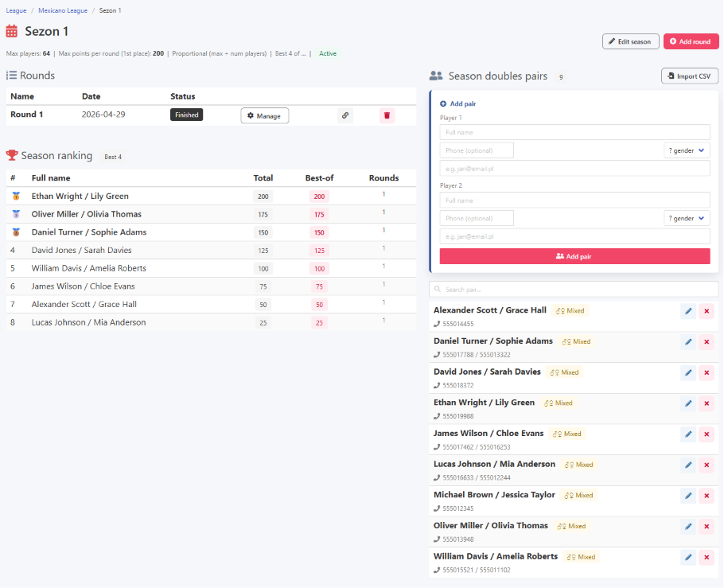Click the Search pair box
Screen dimensions: 724x588
click(x=574, y=290)
